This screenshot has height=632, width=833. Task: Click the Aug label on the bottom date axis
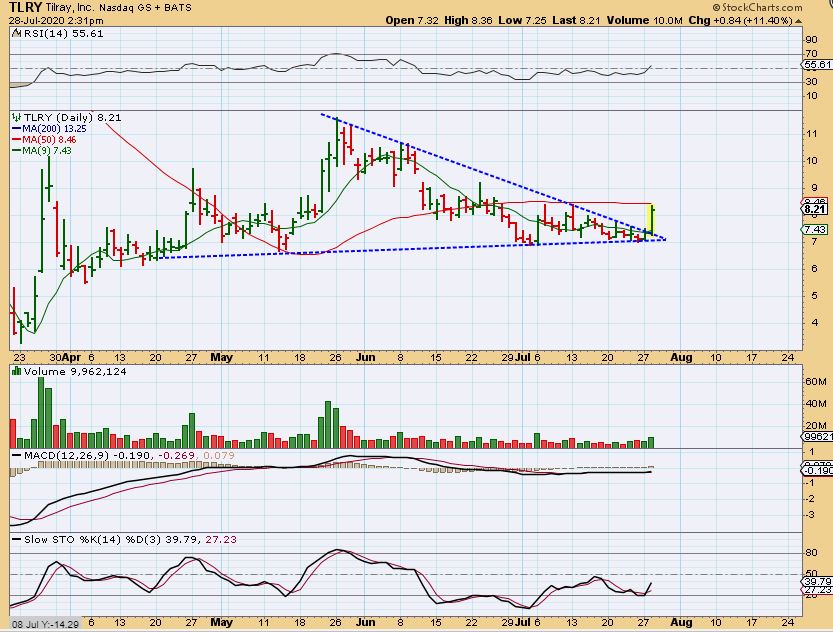(681, 622)
